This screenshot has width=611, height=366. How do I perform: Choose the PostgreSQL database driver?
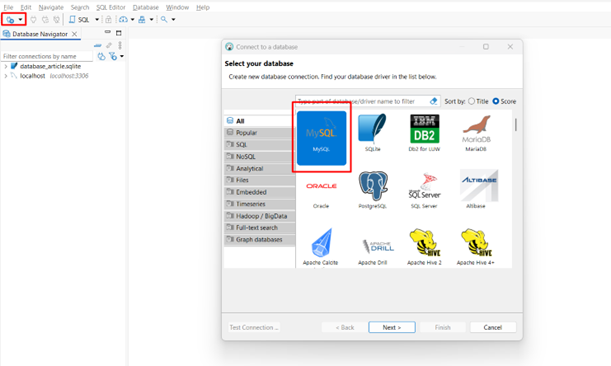tap(373, 190)
